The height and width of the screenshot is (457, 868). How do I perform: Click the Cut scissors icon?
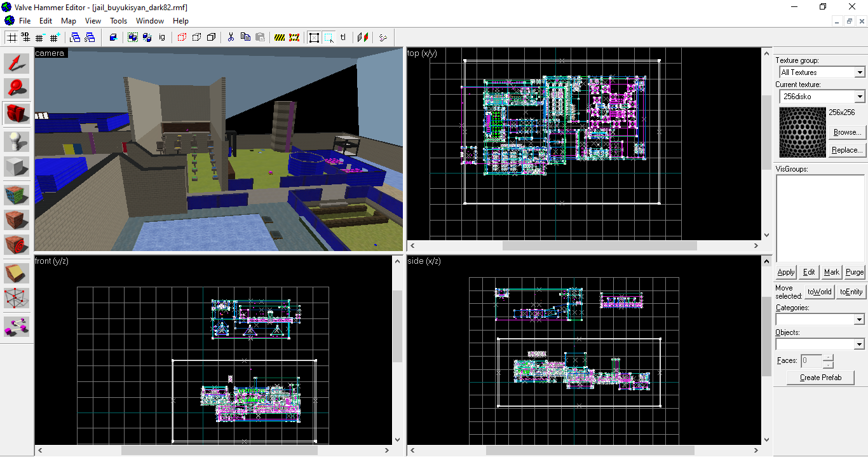click(231, 38)
